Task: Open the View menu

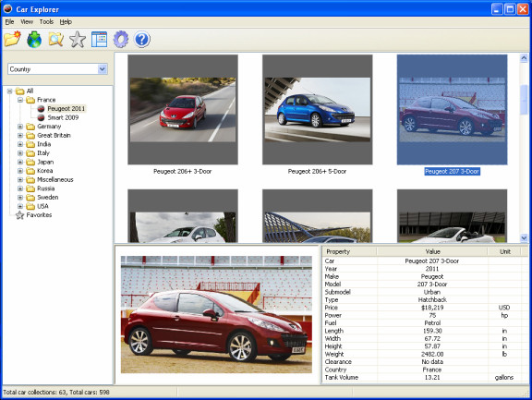Action: coord(27,22)
